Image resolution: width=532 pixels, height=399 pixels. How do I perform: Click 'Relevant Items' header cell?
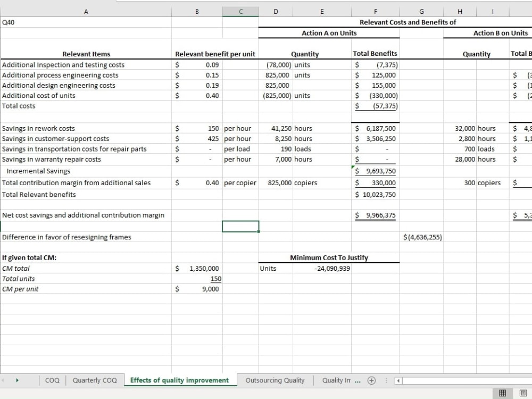[x=86, y=54]
